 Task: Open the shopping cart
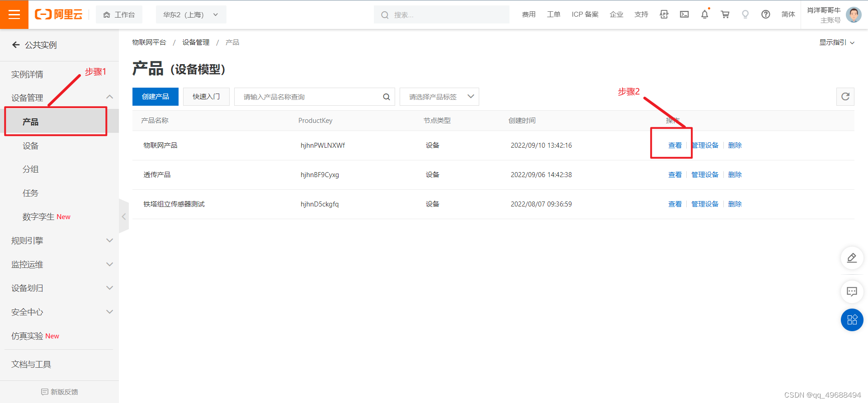[x=725, y=14]
